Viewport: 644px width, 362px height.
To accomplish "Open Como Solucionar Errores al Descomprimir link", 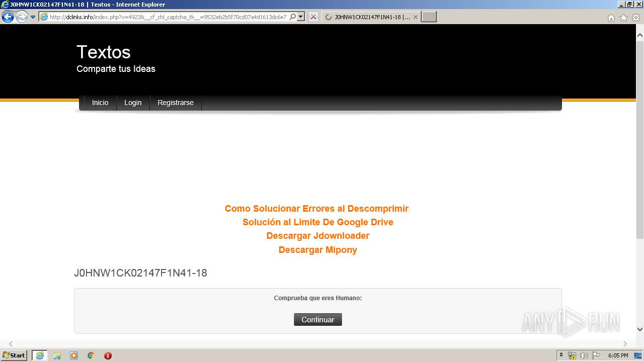I will point(316,209).
